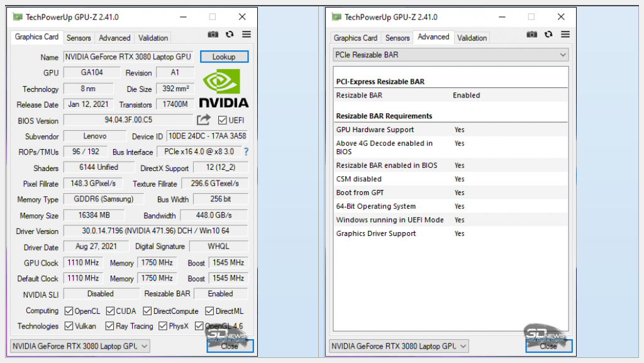Open Validation tab in left window
This screenshot has width=644, height=363.
tap(153, 38)
